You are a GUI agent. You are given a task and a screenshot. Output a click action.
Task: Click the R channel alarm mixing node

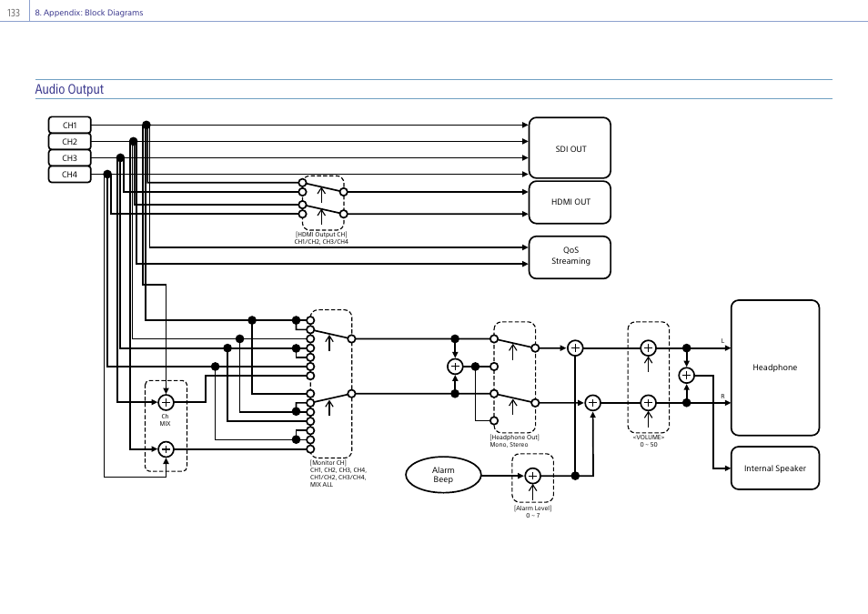tap(593, 402)
